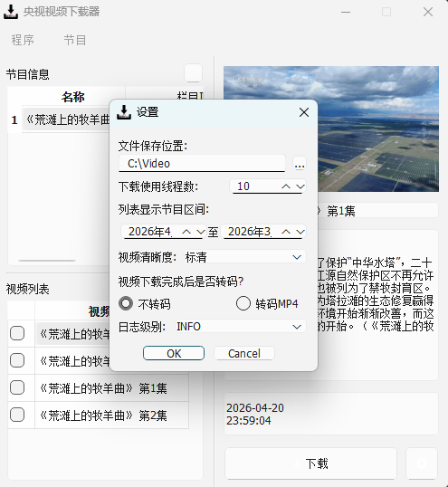Screen dimensions: 448x487
Task: Open folder browser with the ... button
Action: click(300, 164)
